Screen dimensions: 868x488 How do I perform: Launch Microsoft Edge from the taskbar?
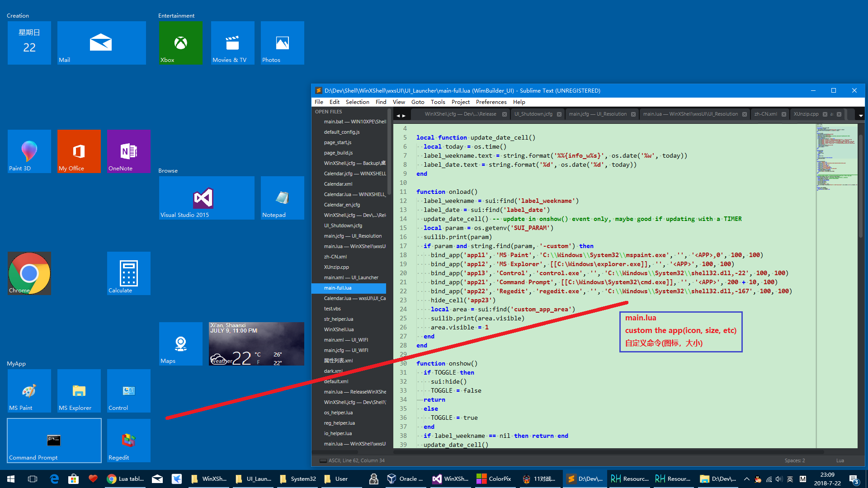coord(54,479)
